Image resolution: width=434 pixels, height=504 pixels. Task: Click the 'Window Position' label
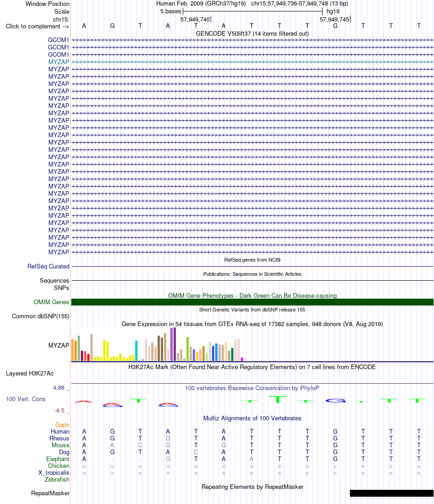click(x=48, y=4)
